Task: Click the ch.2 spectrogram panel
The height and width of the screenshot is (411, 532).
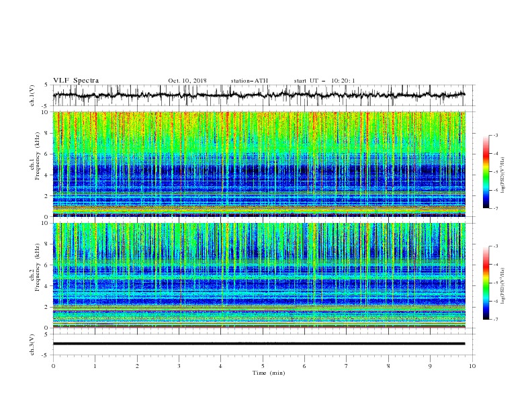Action: click(x=259, y=275)
